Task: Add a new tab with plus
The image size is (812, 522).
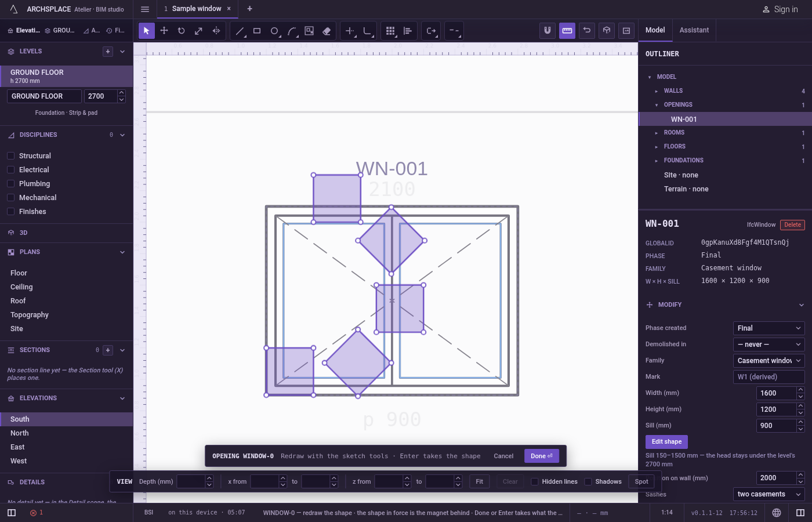Action: coord(249,9)
